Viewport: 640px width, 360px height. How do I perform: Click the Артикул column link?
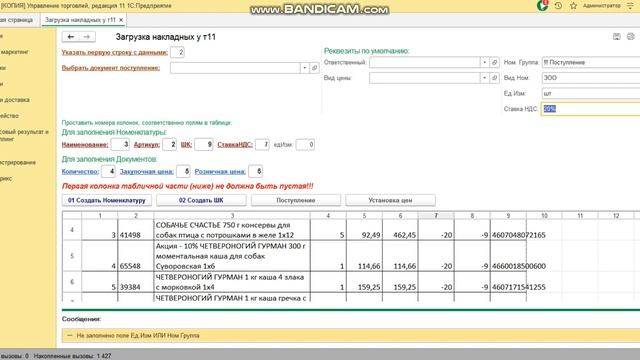(147, 144)
